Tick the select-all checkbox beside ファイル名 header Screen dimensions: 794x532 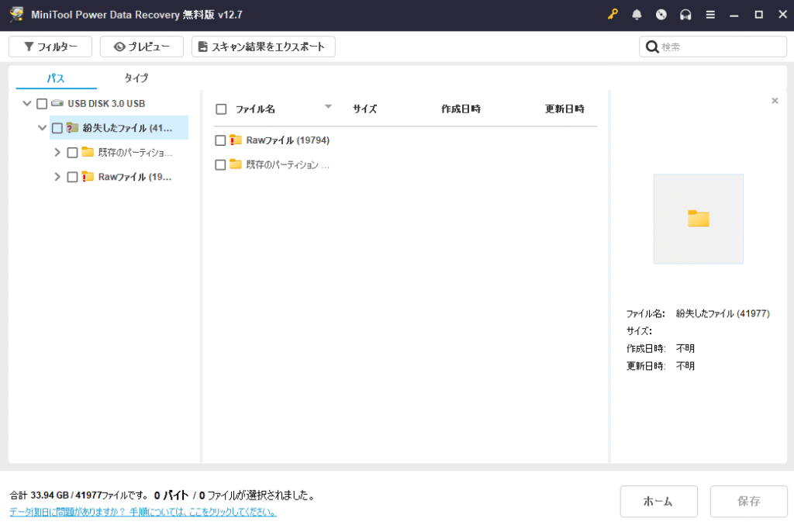coord(221,109)
